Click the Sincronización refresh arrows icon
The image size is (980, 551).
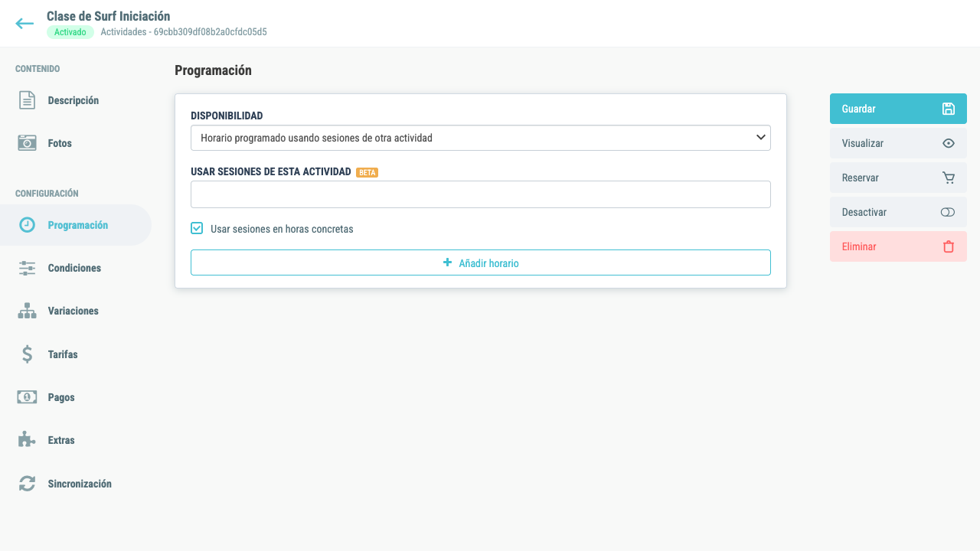coord(27,484)
